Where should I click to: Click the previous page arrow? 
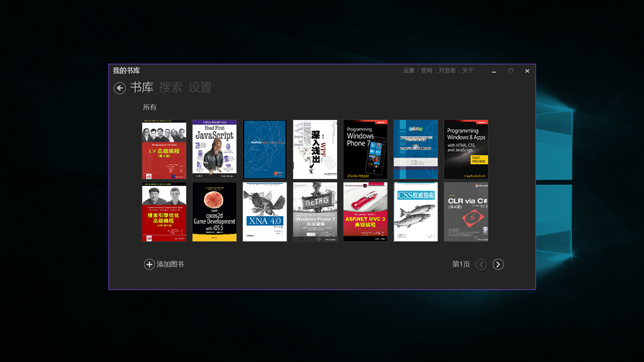[x=481, y=265]
